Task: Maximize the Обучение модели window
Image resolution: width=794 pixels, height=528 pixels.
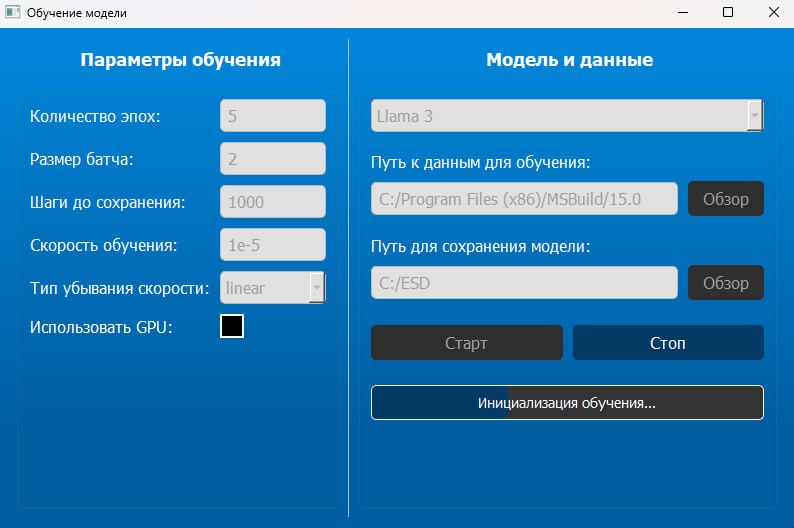Action: click(728, 13)
